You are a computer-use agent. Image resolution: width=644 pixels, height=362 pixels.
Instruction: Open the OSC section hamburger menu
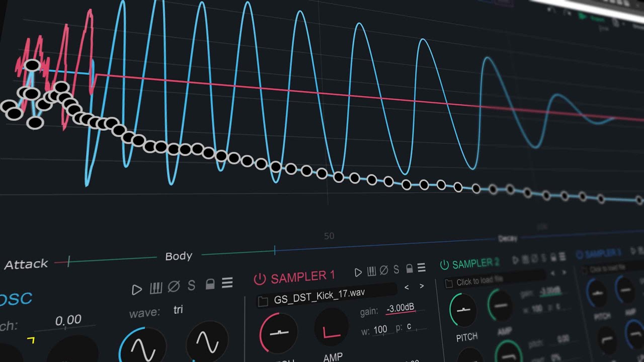(x=227, y=284)
